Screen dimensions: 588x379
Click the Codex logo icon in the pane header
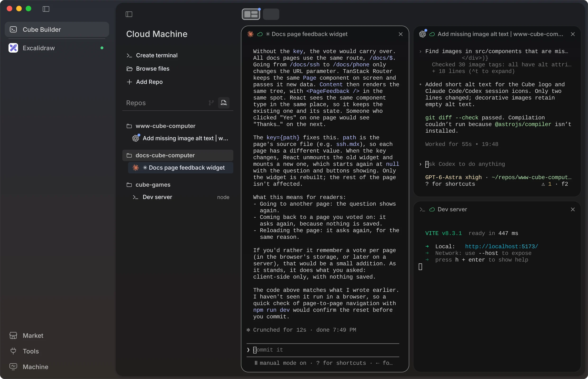[422, 34]
